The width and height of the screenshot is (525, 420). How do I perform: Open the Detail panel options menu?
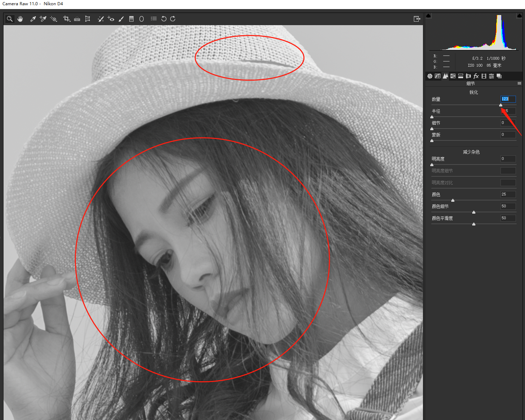(x=519, y=83)
